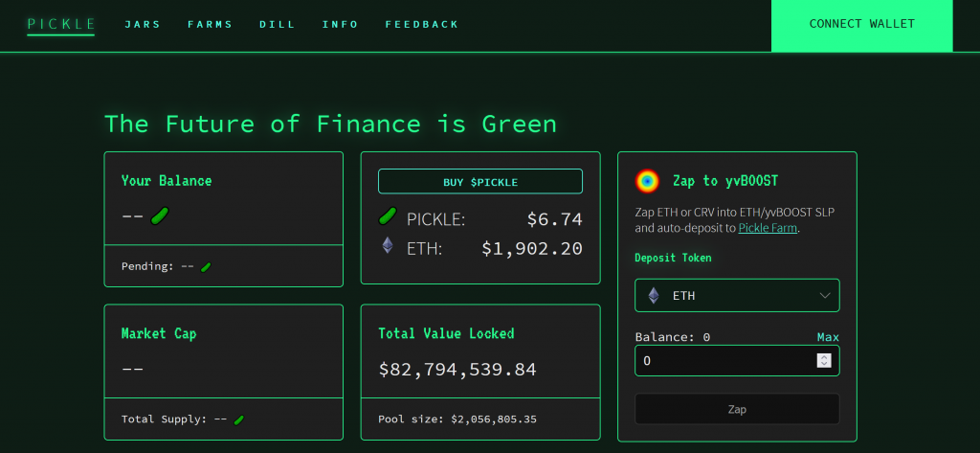980x453 pixels.
Task: Click the BUY $PICKLE button
Action: [x=480, y=182]
